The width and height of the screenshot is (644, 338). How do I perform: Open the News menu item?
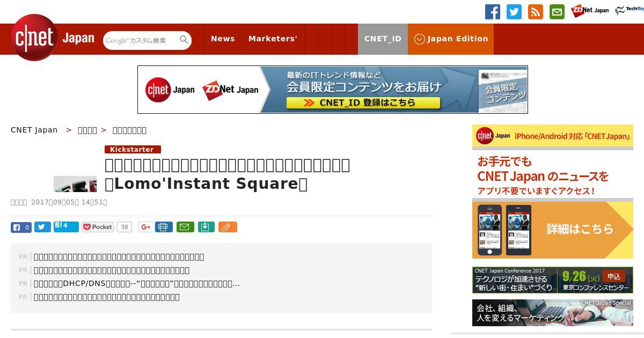click(223, 39)
